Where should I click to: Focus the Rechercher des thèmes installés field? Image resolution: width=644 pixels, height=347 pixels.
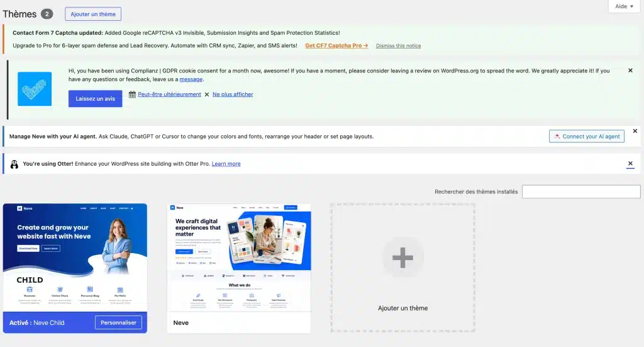581,191
